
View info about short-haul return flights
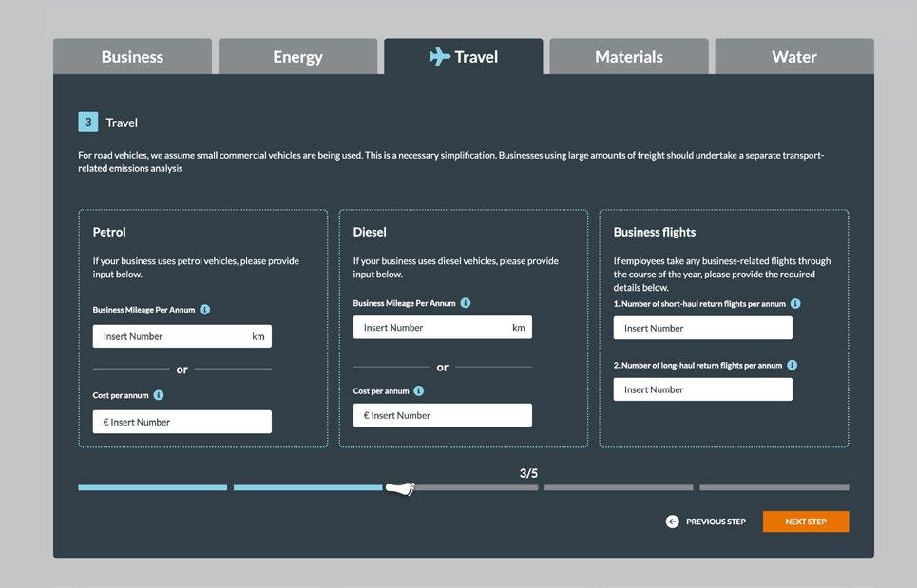(794, 303)
